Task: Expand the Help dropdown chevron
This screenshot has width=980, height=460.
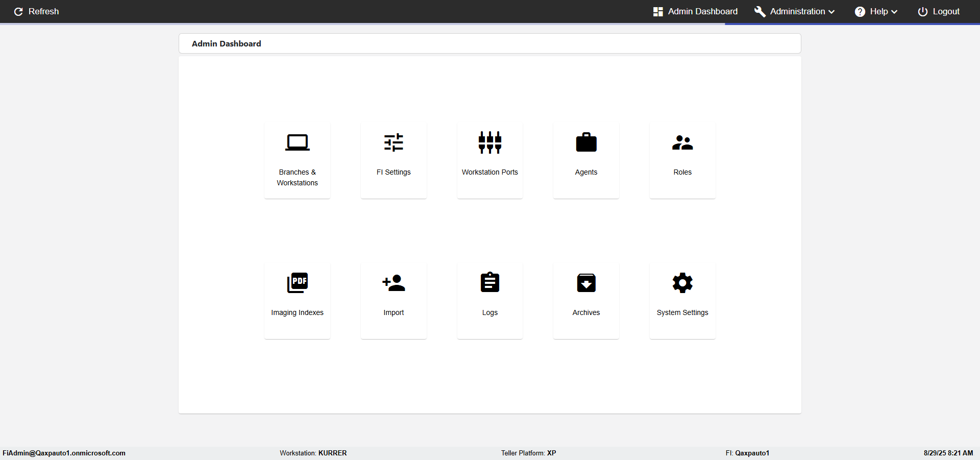Action: 894,12
